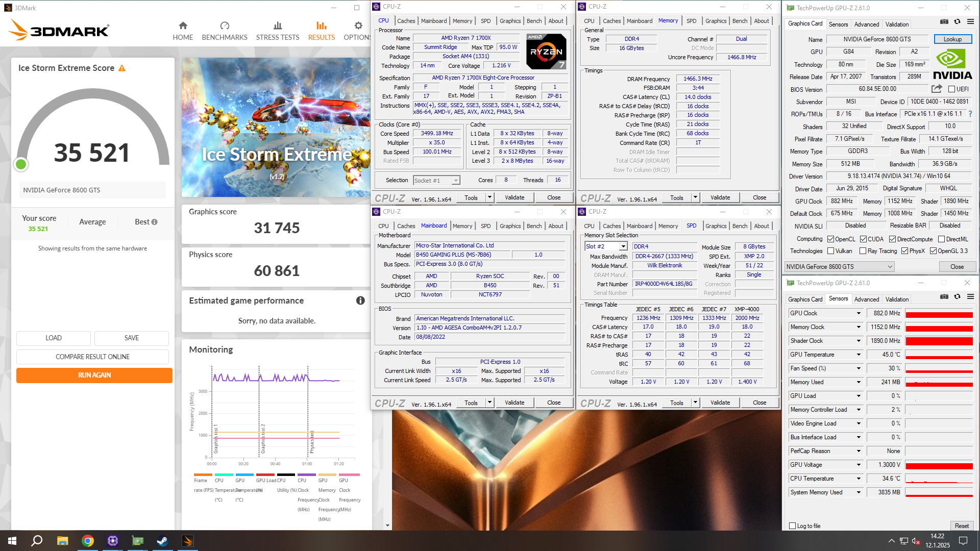
Task: Toggle Vulkan checkbox in GPU-Z
Action: (x=830, y=251)
